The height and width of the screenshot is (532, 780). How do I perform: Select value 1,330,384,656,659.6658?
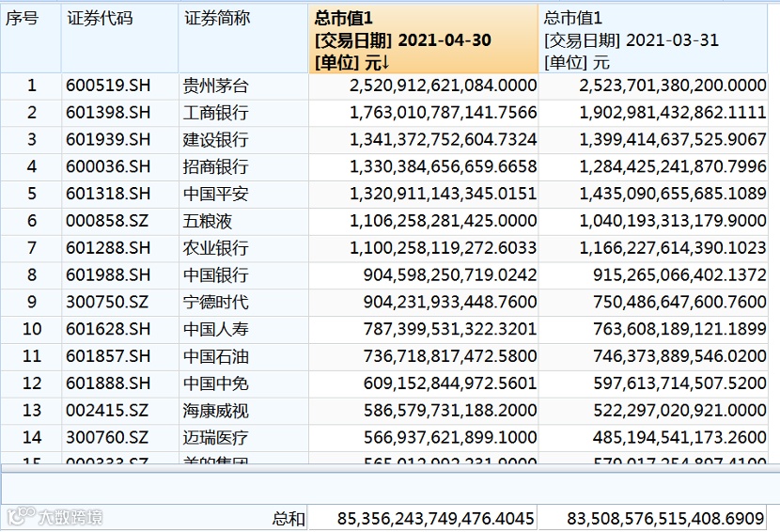point(443,166)
